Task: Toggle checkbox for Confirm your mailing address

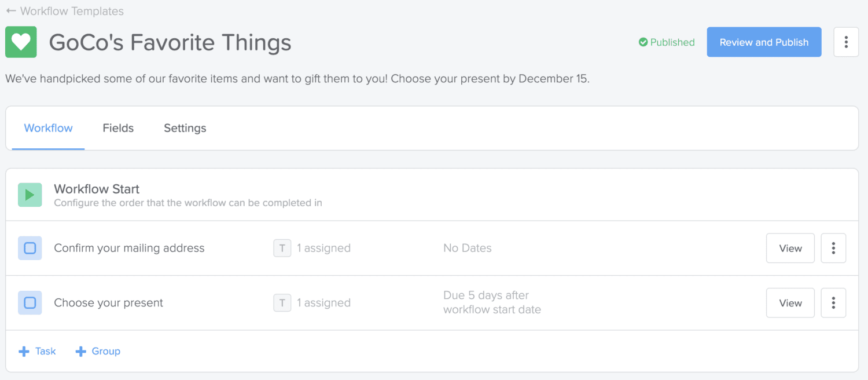Action: (30, 248)
